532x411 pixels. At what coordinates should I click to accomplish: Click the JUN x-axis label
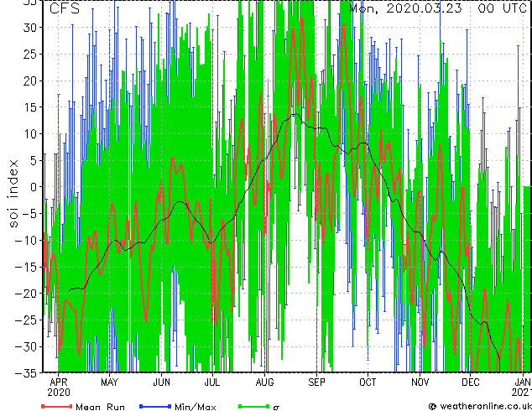[161, 382]
